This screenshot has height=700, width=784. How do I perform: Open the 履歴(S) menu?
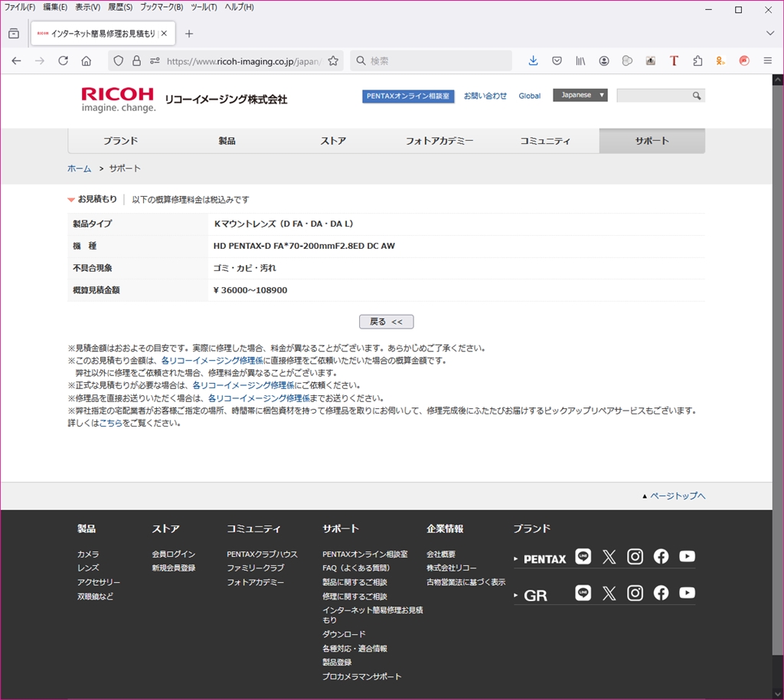coord(120,7)
